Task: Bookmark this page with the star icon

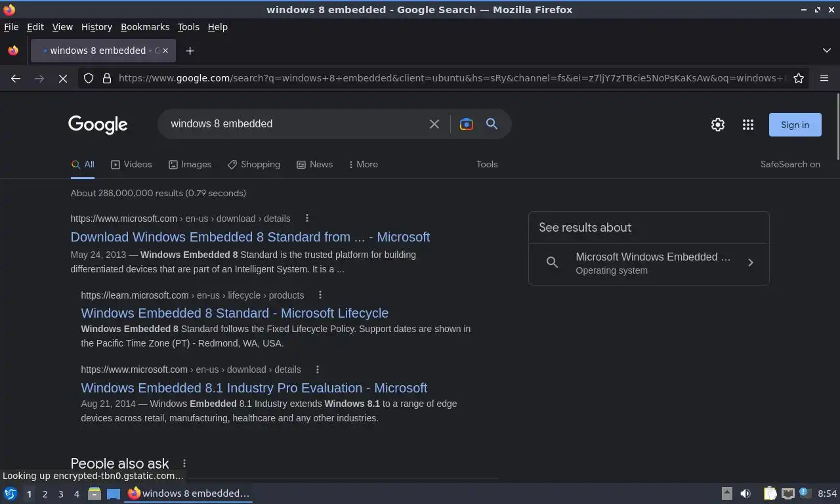Action: [799, 78]
